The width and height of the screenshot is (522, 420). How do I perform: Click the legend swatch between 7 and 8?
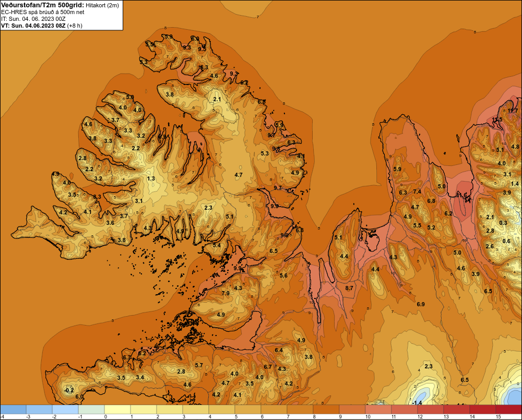pyautogui.click(x=300, y=409)
